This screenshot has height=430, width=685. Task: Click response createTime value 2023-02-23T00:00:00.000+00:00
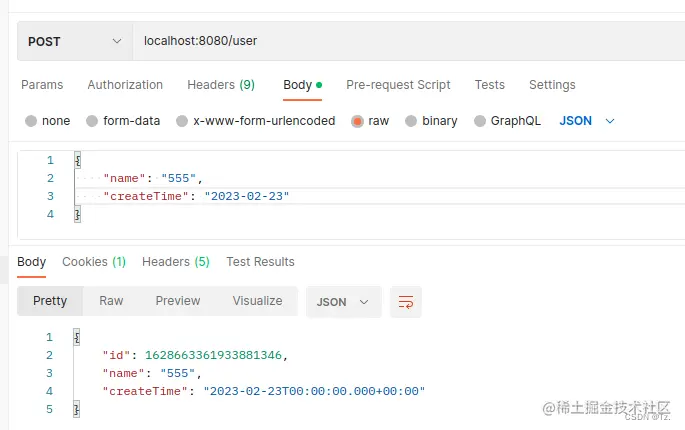(314, 391)
